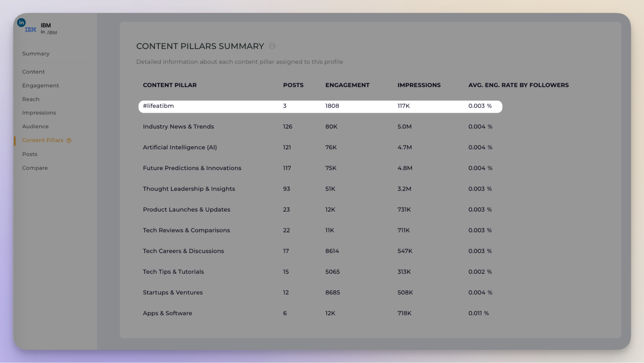Click the 3.2M impressions value
The height and width of the screenshot is (363, 644).
[x=404, y=189]
